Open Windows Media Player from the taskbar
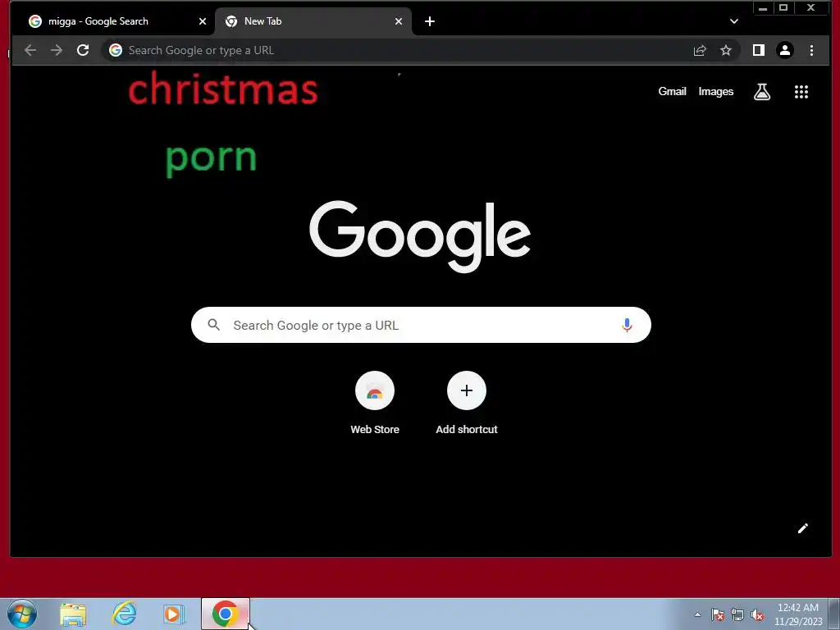Image resolution: width=840 pixels, height=630 pixels. (174, 614)
